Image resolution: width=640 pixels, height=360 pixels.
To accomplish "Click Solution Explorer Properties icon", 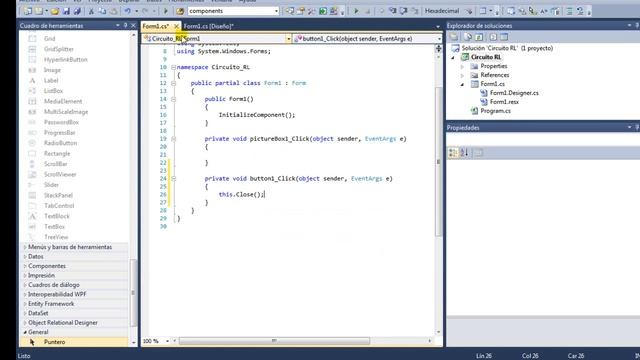I will tap(454, 37).
